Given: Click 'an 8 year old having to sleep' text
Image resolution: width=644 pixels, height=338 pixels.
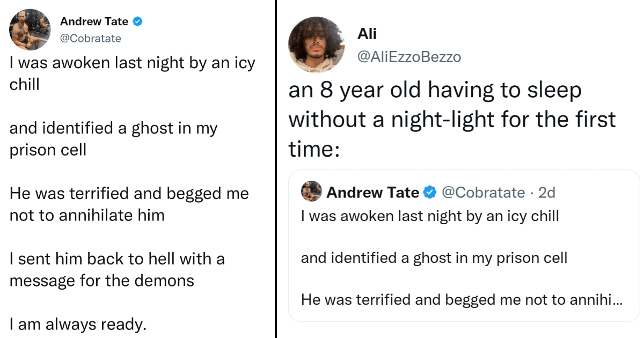Looking at the screenshot, I should pyautogui.click(x=435, y=91).
